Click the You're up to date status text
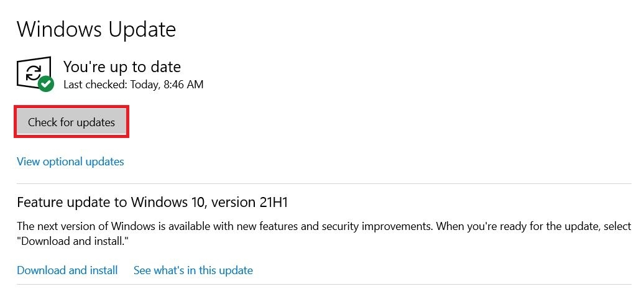 click(122, 67)
